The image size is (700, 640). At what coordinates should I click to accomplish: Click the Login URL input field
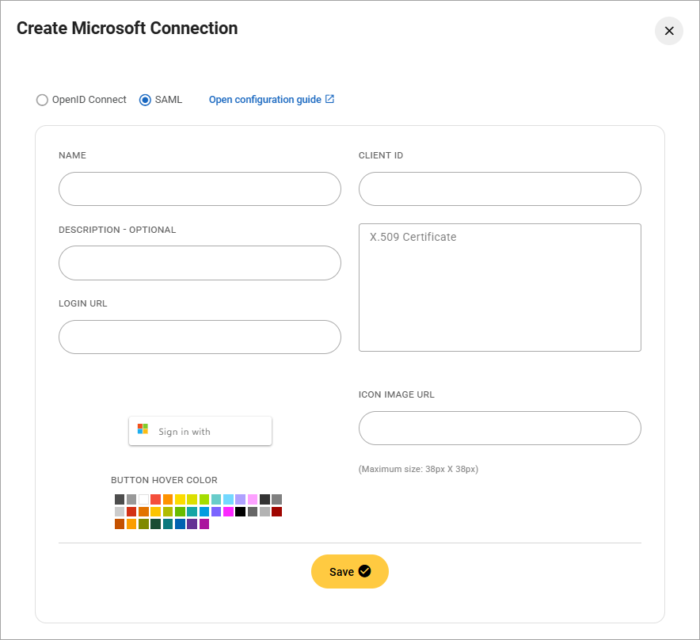coord(200,337)
